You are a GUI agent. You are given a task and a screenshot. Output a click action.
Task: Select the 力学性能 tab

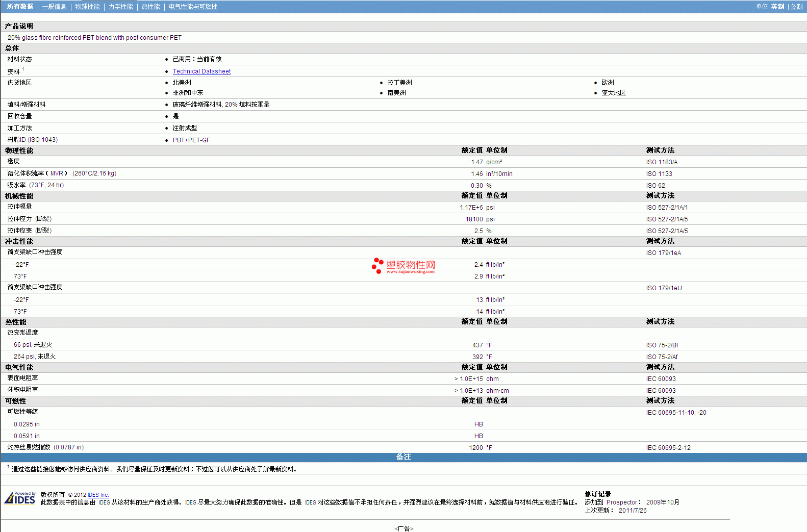120,7
